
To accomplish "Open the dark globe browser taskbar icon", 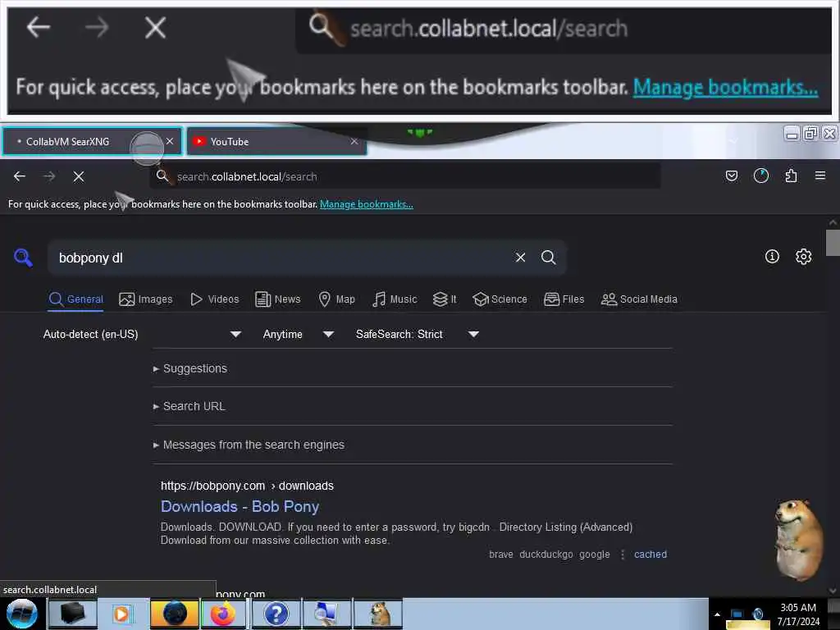I will (174, 614).
